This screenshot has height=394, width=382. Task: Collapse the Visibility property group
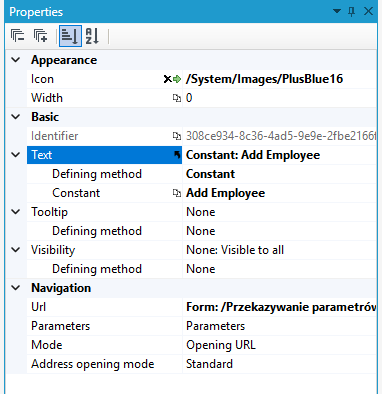pyautogui.click(x=16, y=250)
